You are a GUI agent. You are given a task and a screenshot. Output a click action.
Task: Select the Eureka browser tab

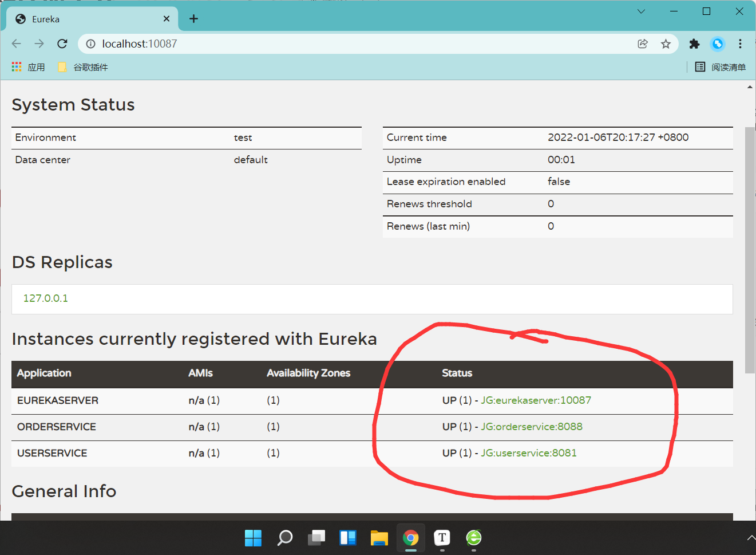[x=93, y=19]
